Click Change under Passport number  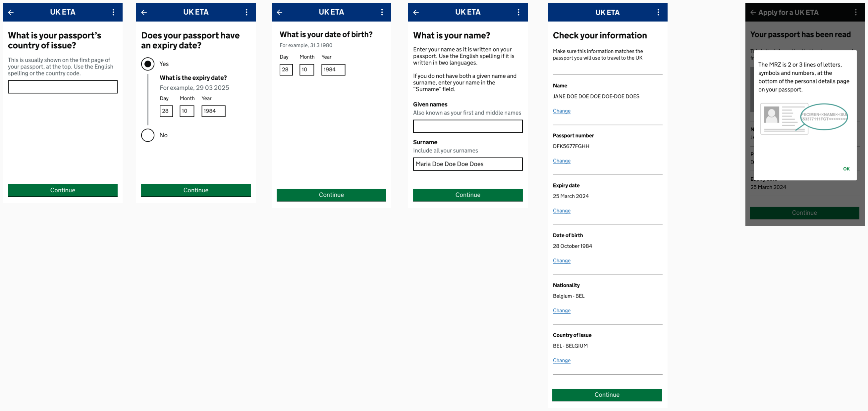point(561,160)
